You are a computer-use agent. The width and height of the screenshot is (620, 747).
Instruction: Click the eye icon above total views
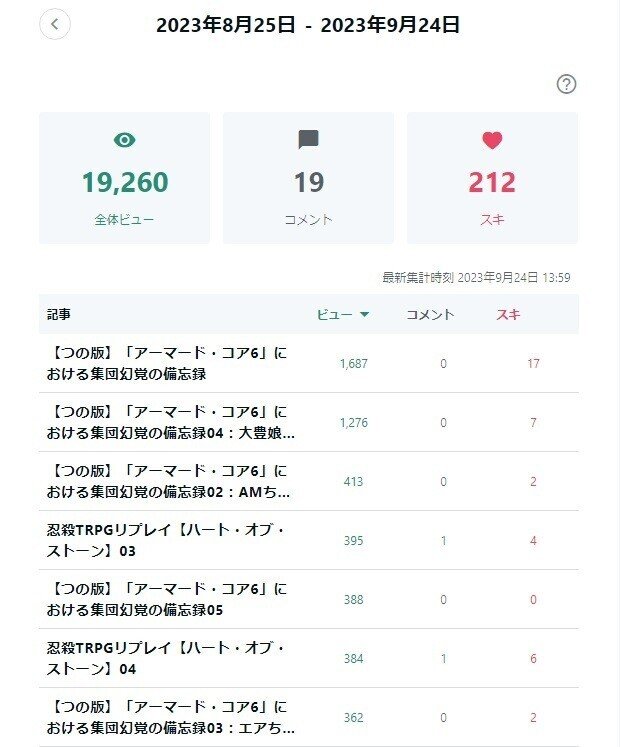[124, 140]
